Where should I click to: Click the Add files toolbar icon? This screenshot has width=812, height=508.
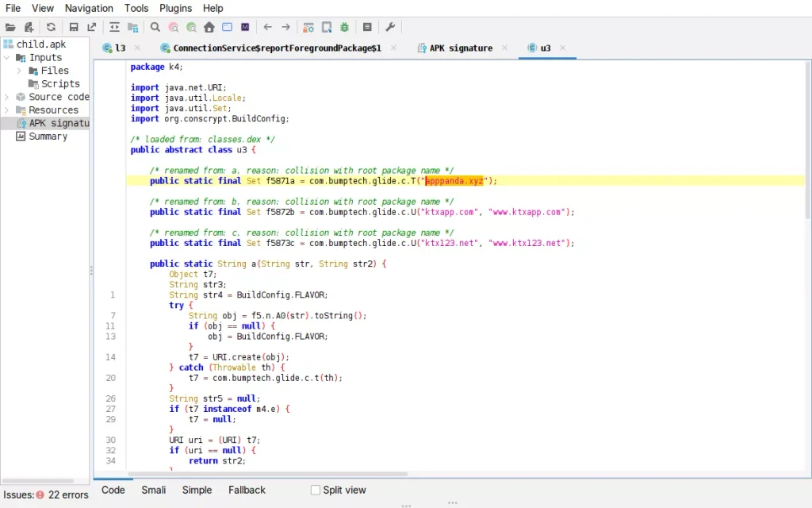tap(29, 27)
